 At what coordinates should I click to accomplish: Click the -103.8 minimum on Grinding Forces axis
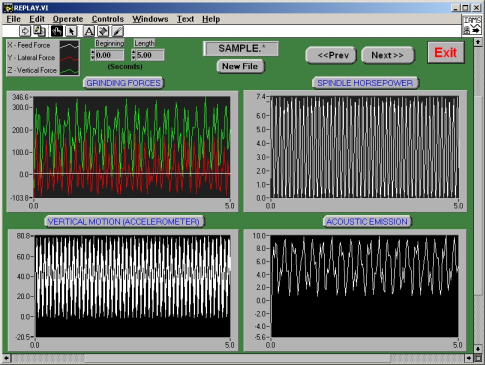(20, 198)
